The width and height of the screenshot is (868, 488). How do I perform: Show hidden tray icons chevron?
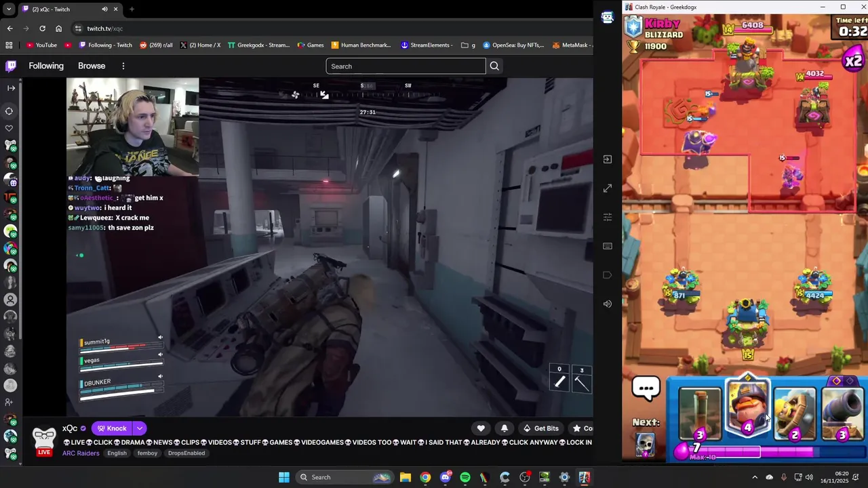click(755, 477)
